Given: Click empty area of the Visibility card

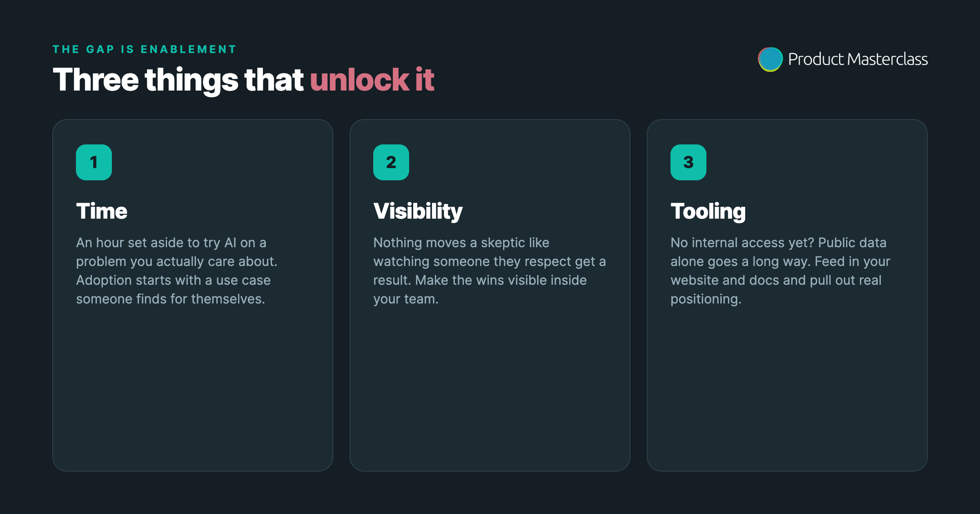Looking at the screenshot, I should [x=490, y=388].
